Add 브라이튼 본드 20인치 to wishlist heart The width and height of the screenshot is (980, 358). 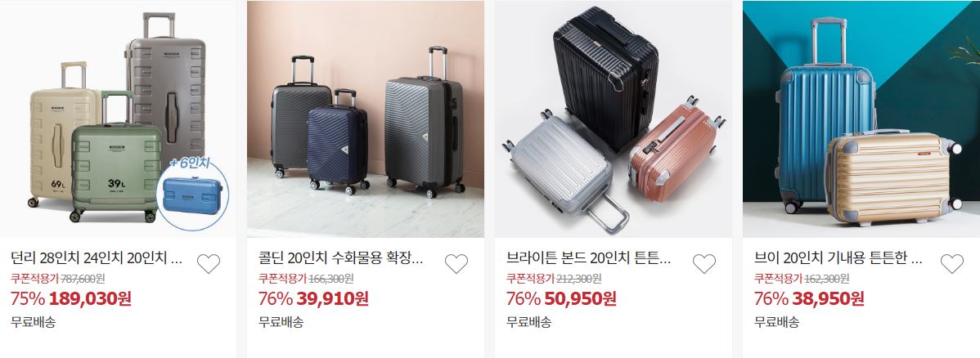(x=704, y=264)
